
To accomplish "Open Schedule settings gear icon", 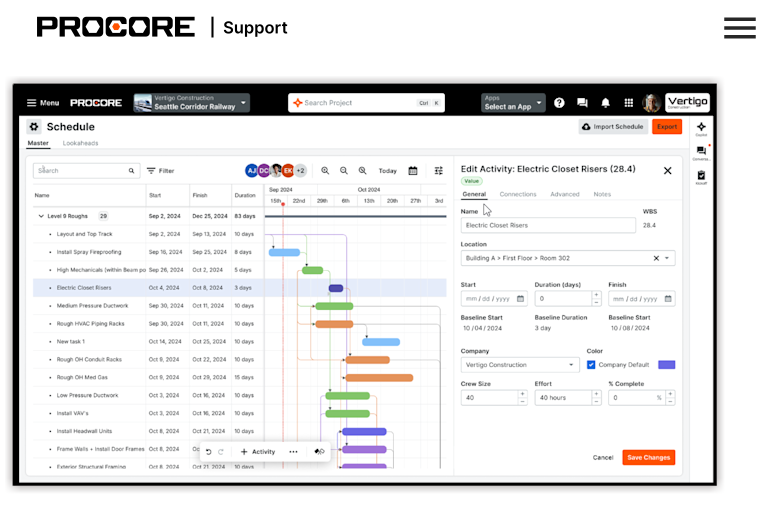I will [34, 127].
